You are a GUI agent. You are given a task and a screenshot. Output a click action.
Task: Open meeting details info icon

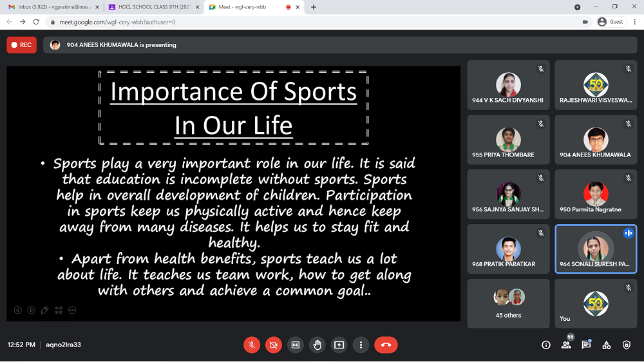point(546,345)
